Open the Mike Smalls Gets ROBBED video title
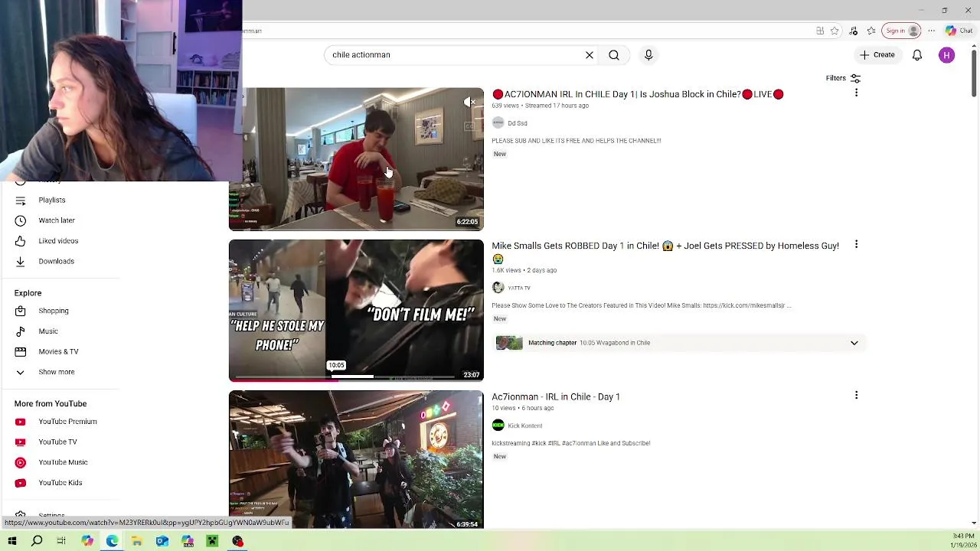Image resolution: width=980 pixels, height=551 pixels. click(x=665, y=252)
